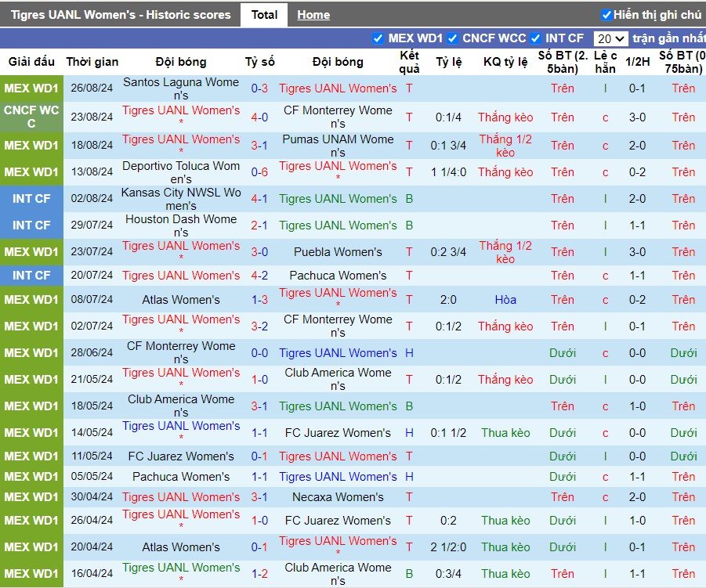Select the Total tab

click(x=264, y=15)
